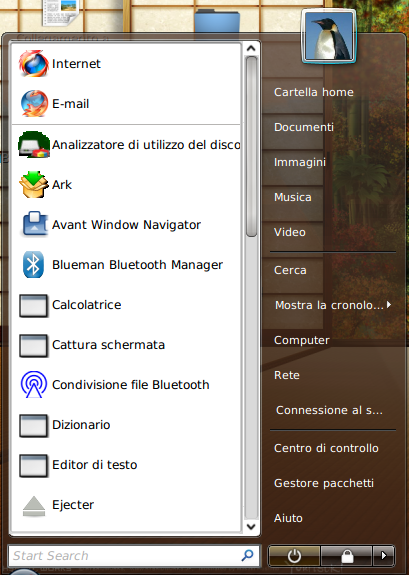Click the power shutdown button

pyautogui.click(x=294, y=556)
